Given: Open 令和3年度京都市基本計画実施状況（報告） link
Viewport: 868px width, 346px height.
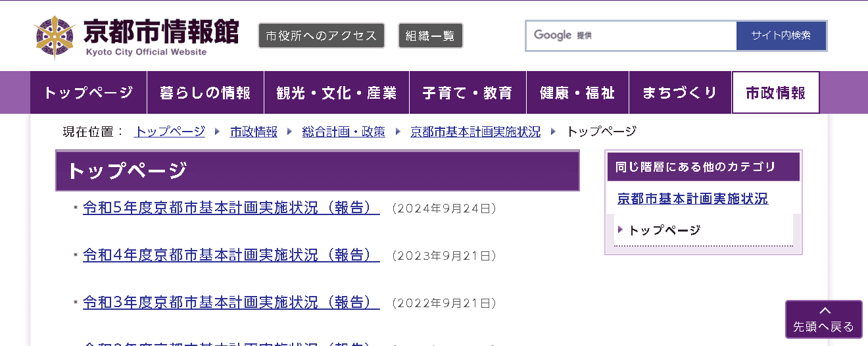Looking at the screenshot, I should pyautogui.click(x=231, y=303).
